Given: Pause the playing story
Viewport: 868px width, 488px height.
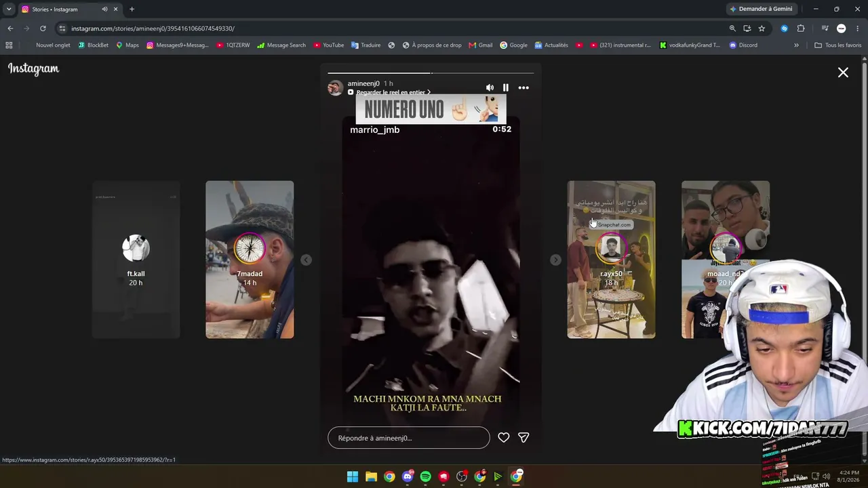Looking at the screenshot, I should [506, 87].
